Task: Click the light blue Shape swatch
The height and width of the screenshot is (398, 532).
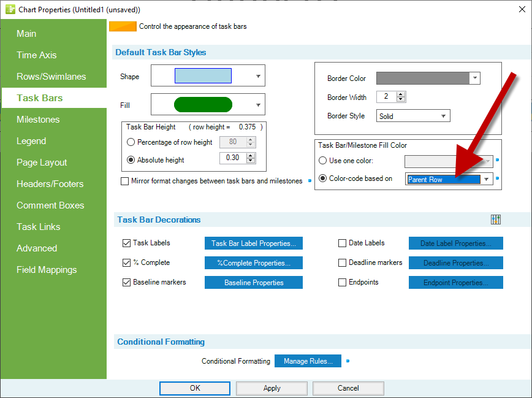Action: point(203,75)
